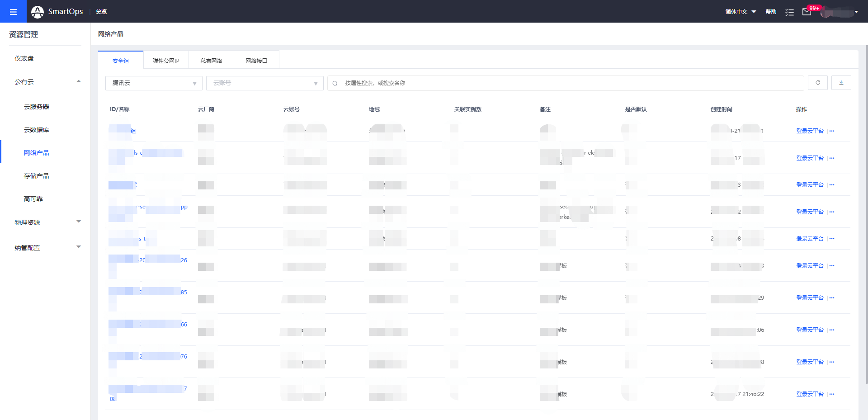Viewport: 868px width, 420px height.
Task: Click the 云账号 column header
Action: point(292,109)
